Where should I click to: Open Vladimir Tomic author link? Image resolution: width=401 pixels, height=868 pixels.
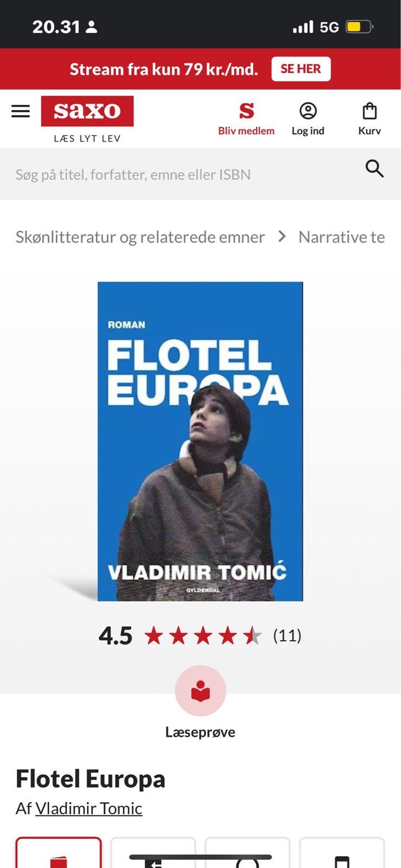point(89,808)
